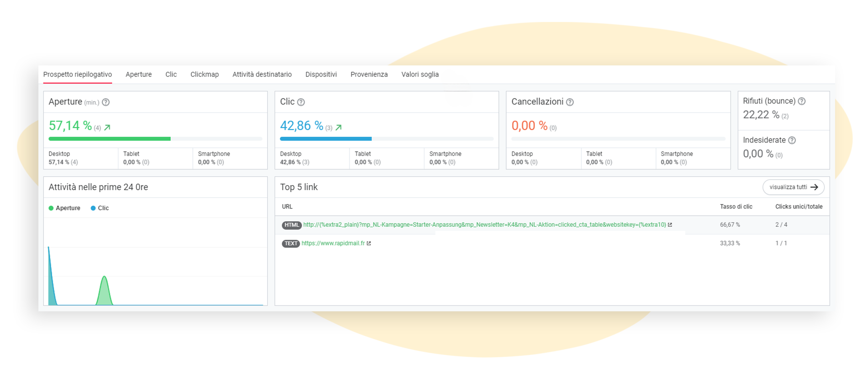
Task: Open help tooltip for Cancellazioni
Action: [x=570, y=102]
